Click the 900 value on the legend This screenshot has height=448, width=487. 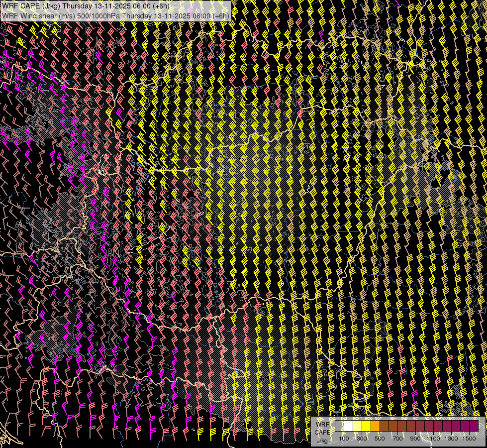point(415,439)
